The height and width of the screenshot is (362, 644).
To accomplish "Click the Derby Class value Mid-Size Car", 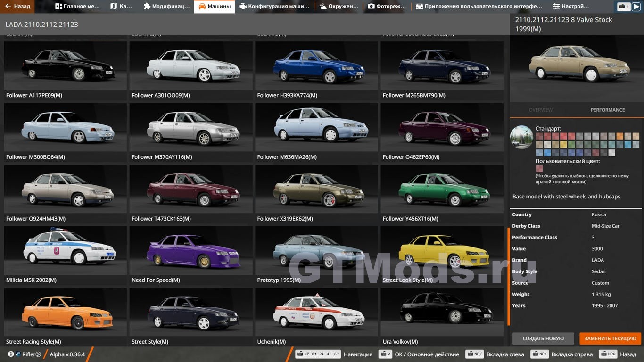I will point(605,226).
